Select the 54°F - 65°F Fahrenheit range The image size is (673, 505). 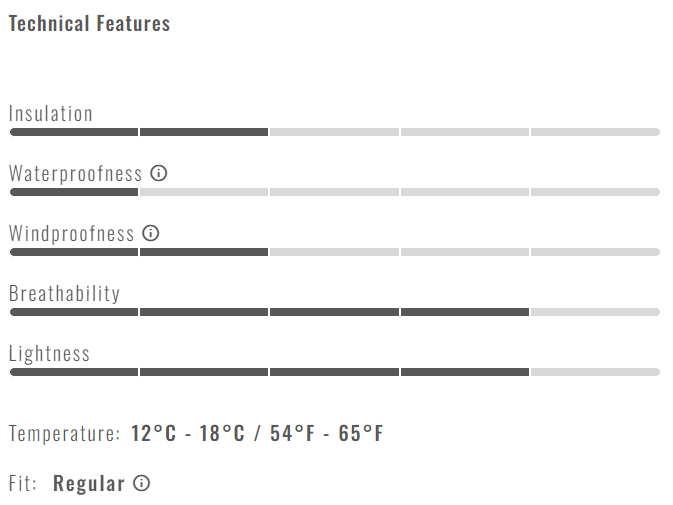tap(326, 434)
